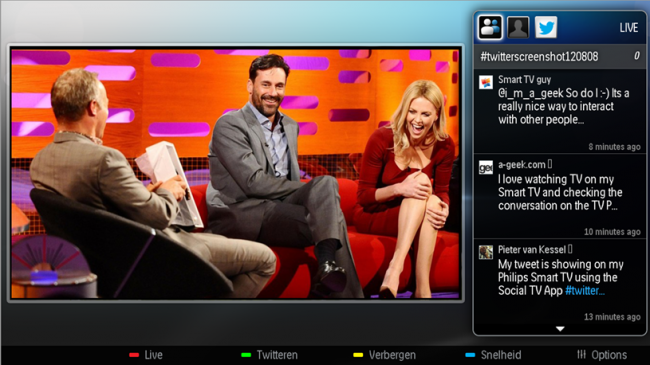Select the single person profile icon
Screen dimensions: 650x365
518,28
